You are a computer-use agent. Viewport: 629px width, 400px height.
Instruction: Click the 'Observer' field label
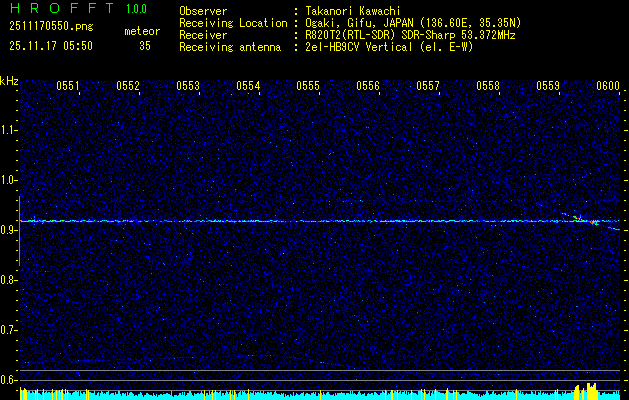203,11
